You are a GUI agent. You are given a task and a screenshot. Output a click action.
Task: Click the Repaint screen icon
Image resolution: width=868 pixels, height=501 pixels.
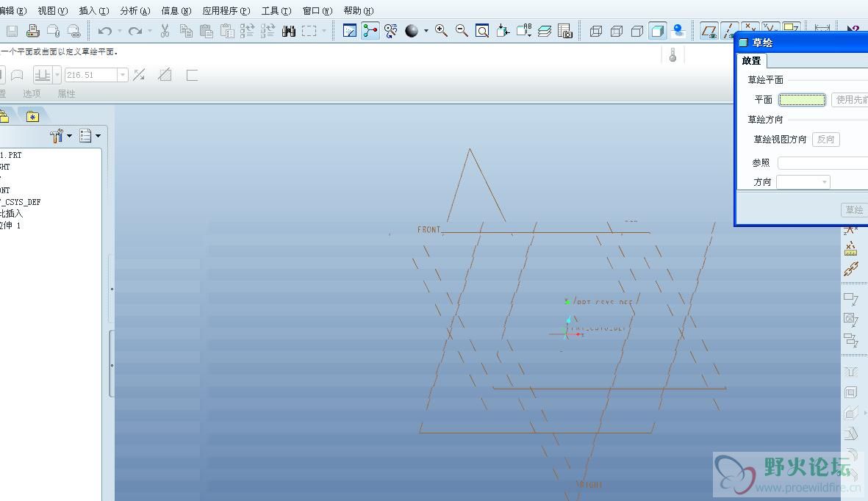coord(350,31)
